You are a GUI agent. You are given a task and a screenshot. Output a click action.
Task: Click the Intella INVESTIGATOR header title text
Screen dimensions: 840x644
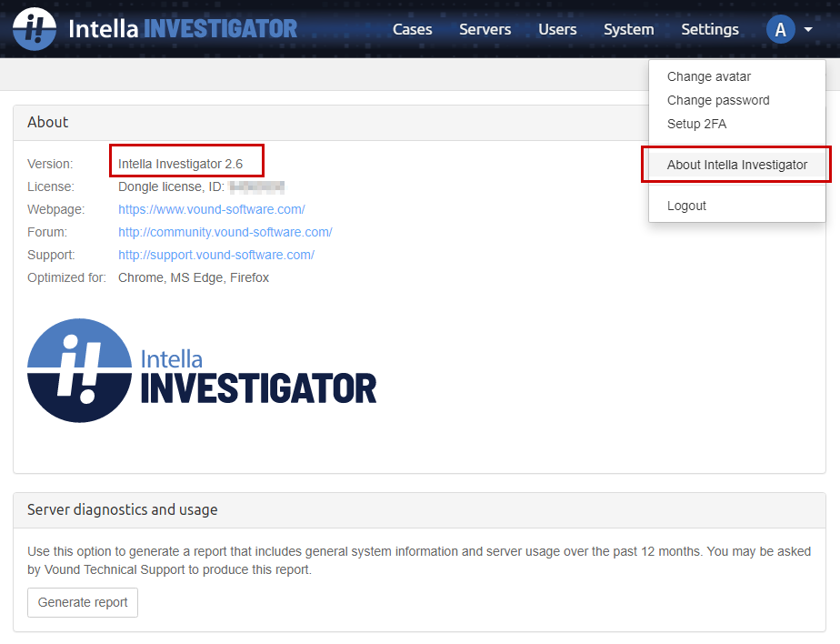coord(183,29)
